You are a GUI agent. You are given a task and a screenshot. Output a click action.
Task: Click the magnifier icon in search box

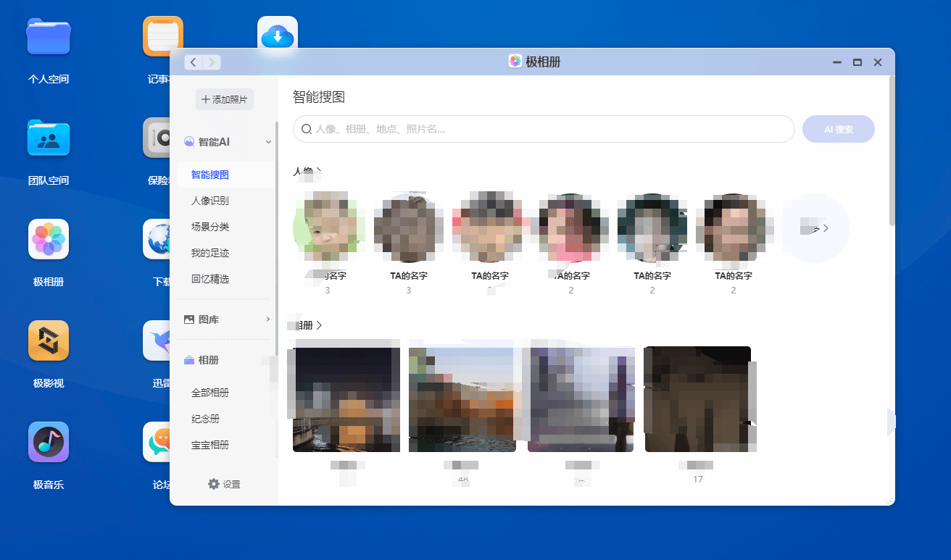[307, 129]
